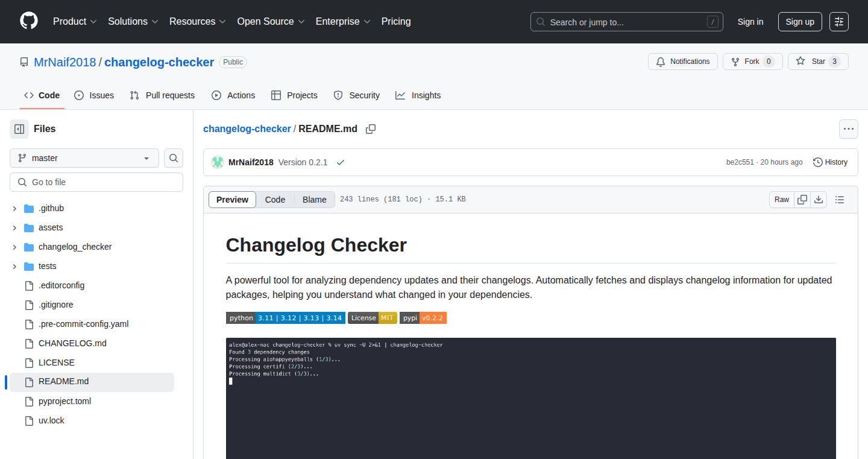
Task: Click the License MIT badge
Action: pyautogui.click(x=373, y=318)
